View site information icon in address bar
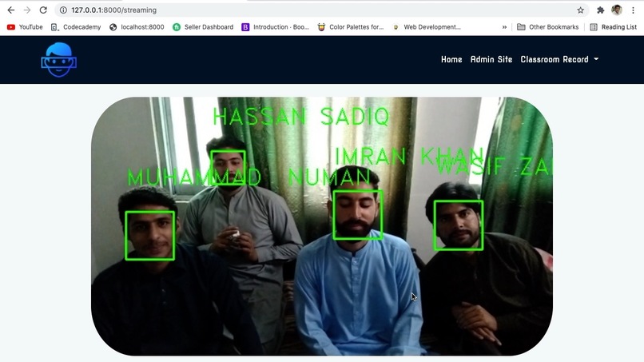644x362 pixels. click(x=63, y=10)
